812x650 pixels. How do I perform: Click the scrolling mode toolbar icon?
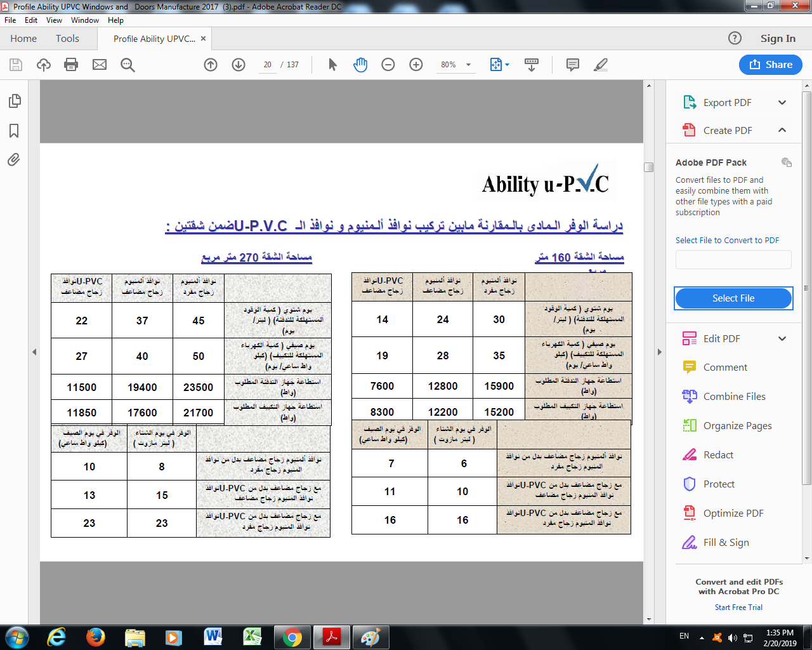coord(532,65)
